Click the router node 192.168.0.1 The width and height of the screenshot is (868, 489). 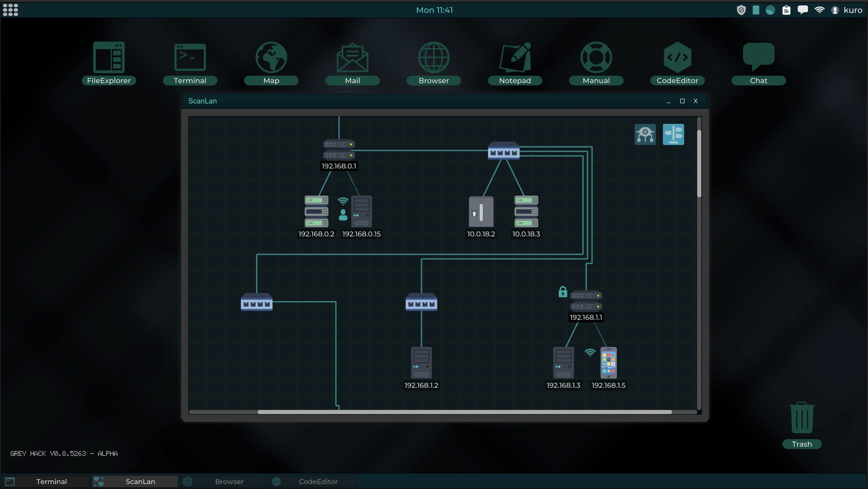click(x=339, y=149)
